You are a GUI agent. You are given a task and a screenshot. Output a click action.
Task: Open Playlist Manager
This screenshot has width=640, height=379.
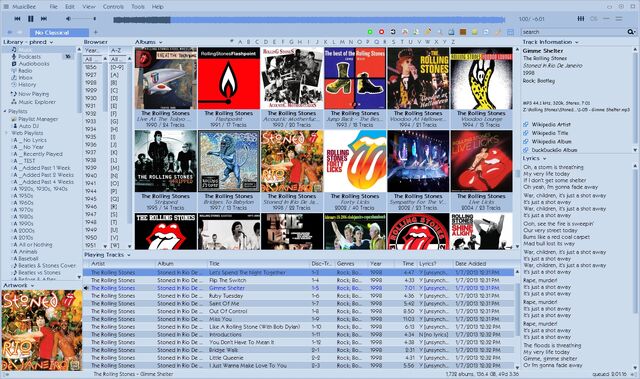38,119
